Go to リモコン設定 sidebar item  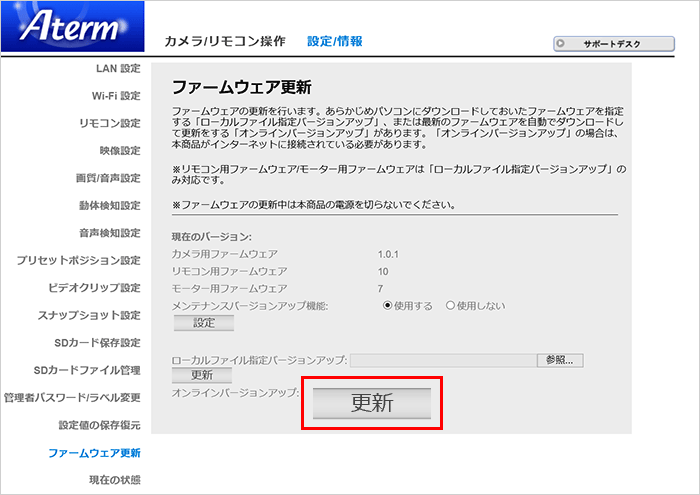click(x=110, y=123)
